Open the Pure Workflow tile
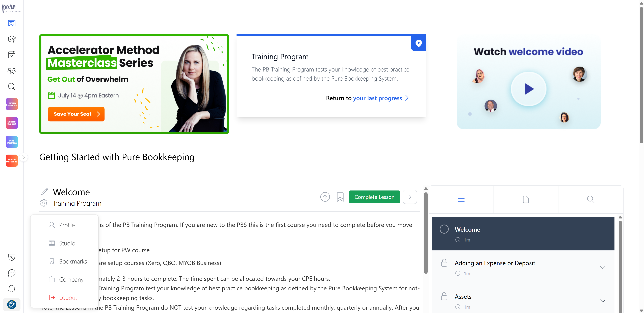 [x=12, y=142]
